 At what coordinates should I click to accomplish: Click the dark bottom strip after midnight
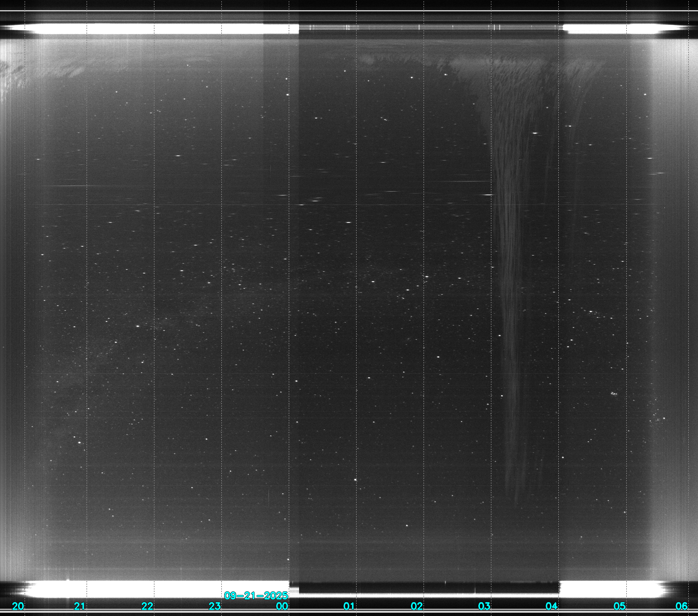click(427, 587)
